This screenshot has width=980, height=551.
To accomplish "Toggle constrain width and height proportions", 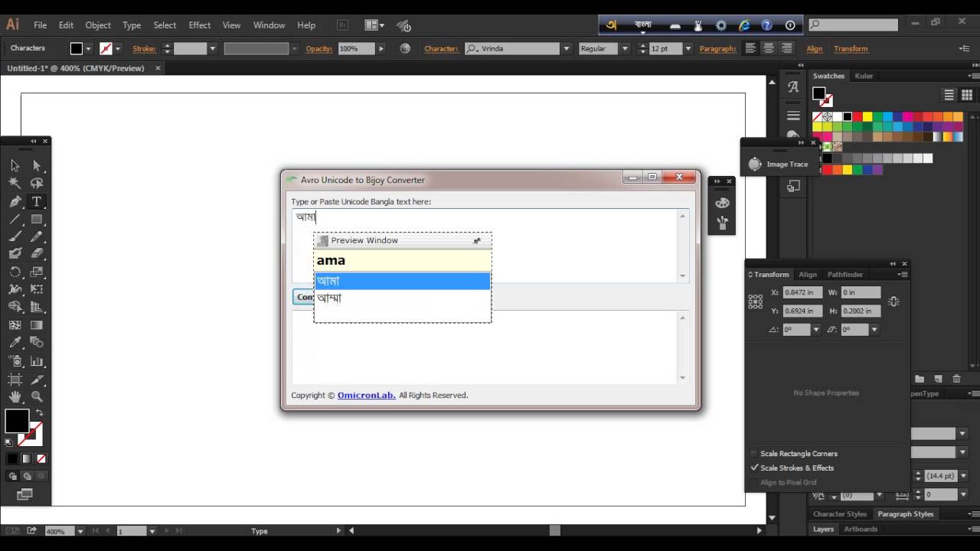I will 893,301.
